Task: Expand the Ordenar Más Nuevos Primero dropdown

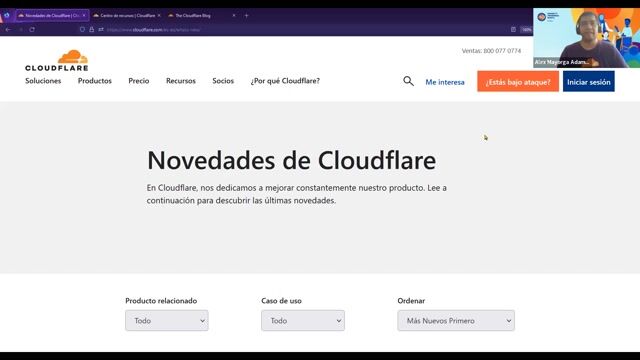Action: [x=456, y=320]
